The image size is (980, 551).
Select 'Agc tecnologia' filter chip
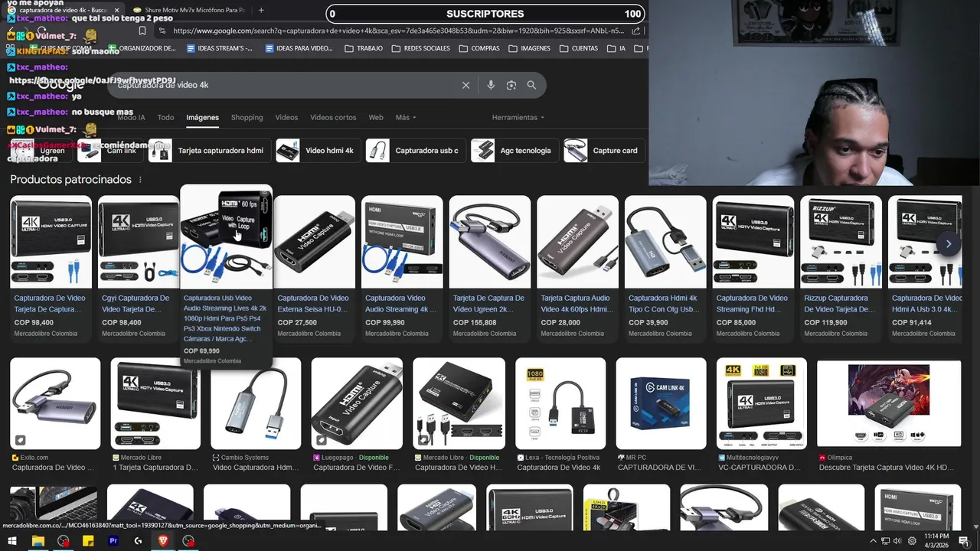[x=514, y=151]
